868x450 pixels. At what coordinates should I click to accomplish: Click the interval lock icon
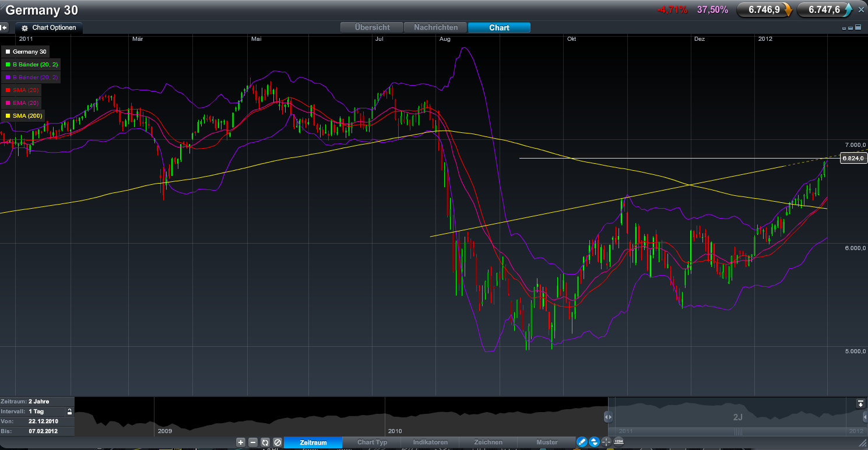69,412
